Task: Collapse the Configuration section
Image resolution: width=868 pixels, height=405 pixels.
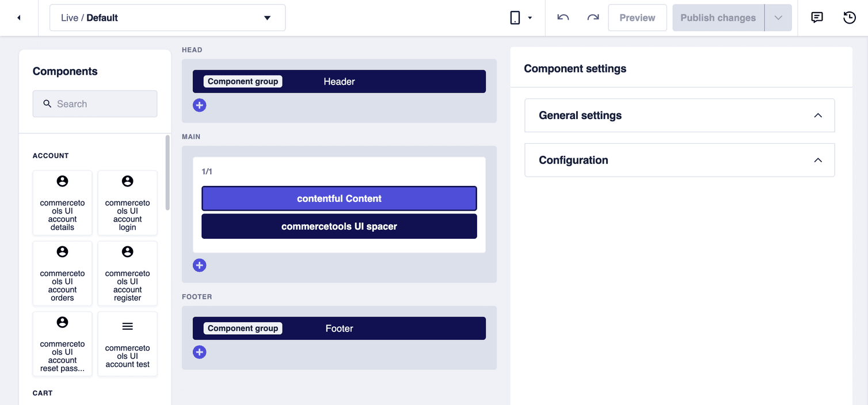Action: 818,160
